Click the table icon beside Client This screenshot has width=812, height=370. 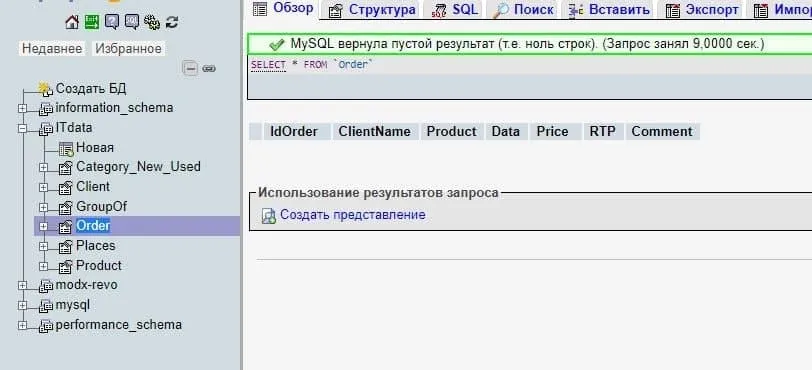coord(66,187)
